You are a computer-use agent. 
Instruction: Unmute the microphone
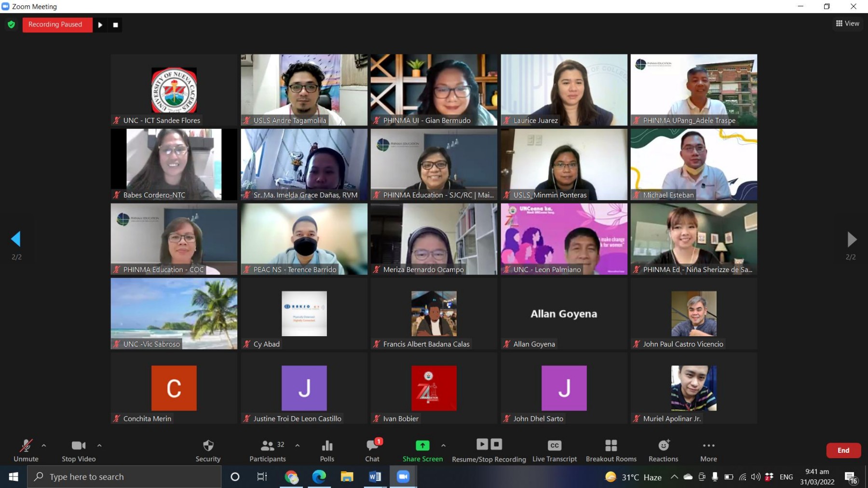[x=26, y=450]
